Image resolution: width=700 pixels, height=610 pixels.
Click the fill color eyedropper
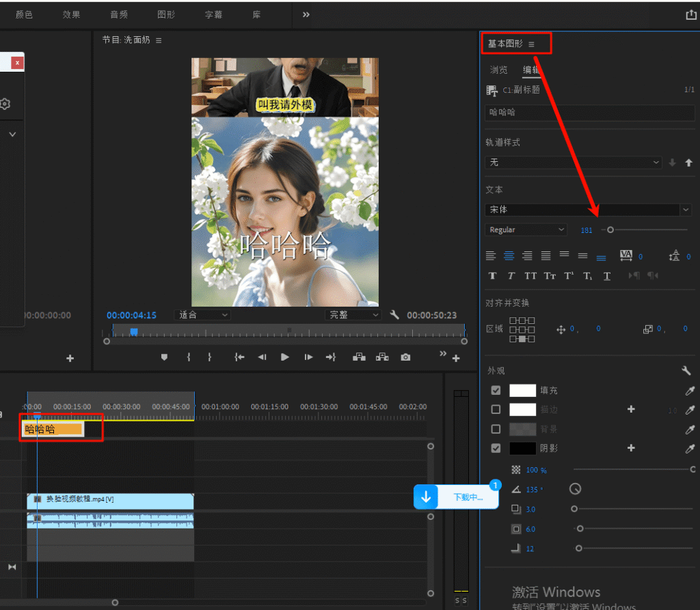tap(690, 391)
